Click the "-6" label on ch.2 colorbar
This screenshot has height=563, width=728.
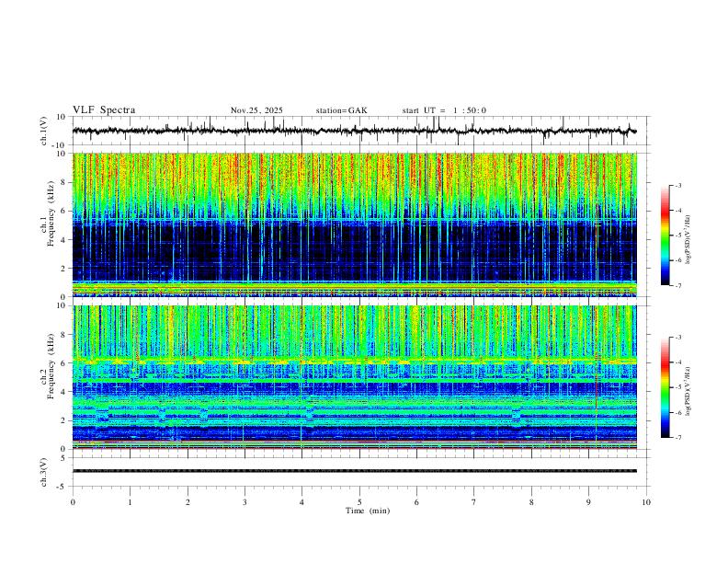click(678, 412)
